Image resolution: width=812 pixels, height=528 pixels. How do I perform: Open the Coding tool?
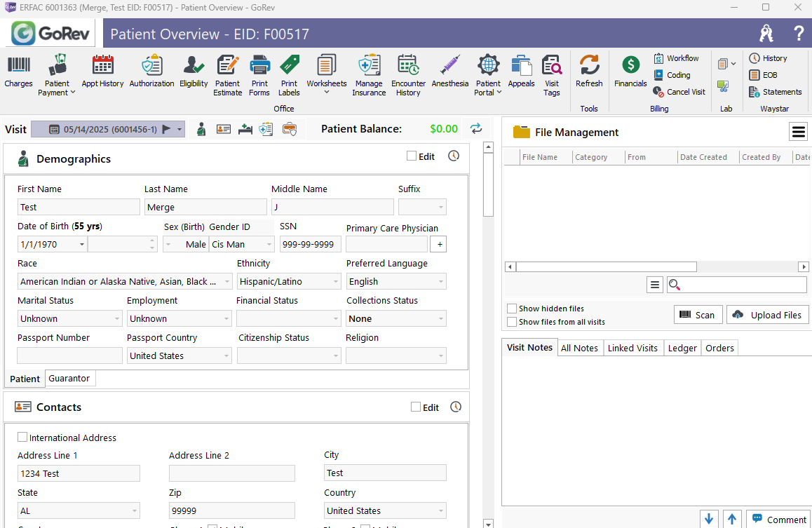672,75
